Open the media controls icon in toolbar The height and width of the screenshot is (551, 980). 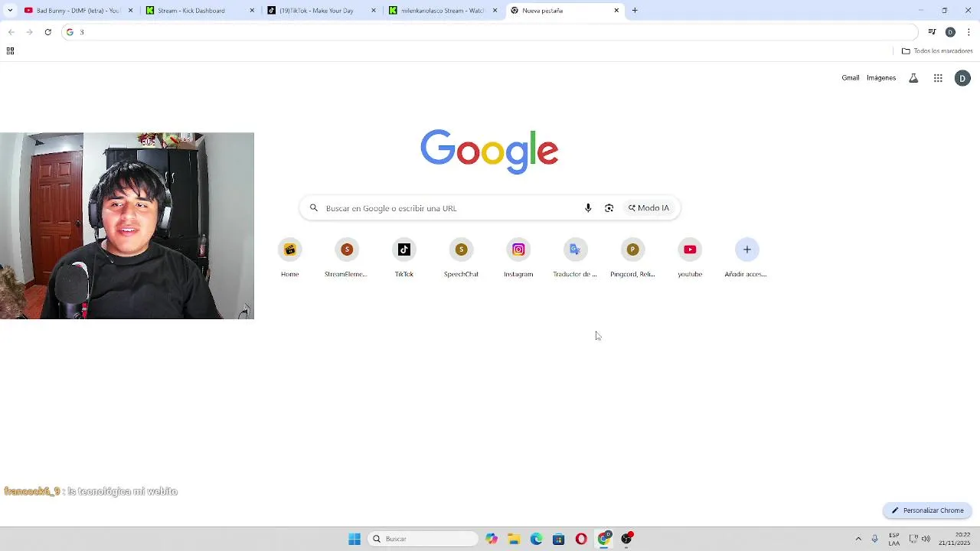click(x=932, y=32)
